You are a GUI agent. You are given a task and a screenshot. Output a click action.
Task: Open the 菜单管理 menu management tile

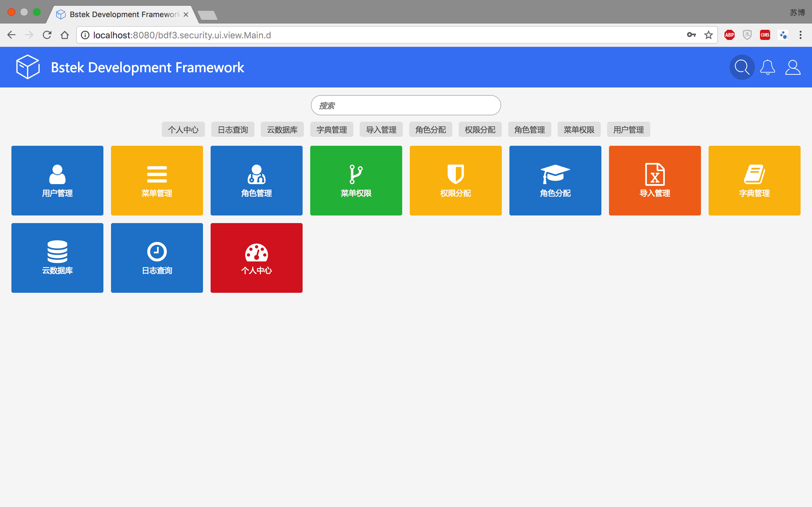[x=157, y=180]
